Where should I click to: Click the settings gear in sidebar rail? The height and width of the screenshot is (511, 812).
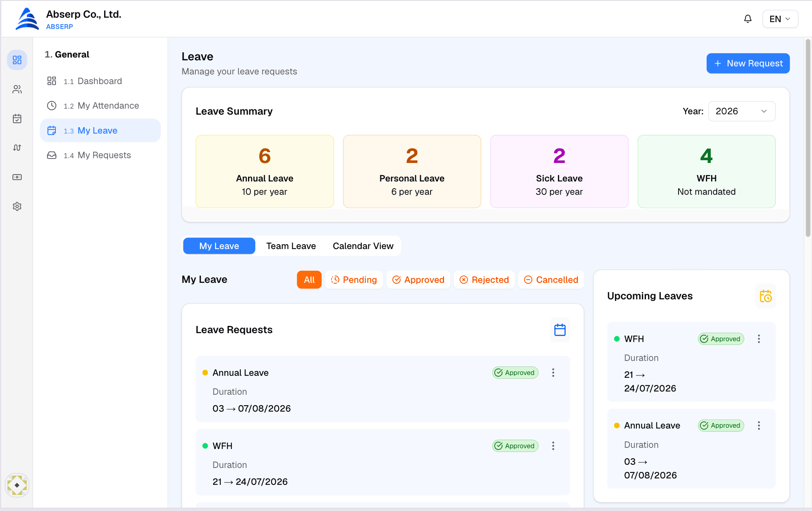[x=17, y=206]
